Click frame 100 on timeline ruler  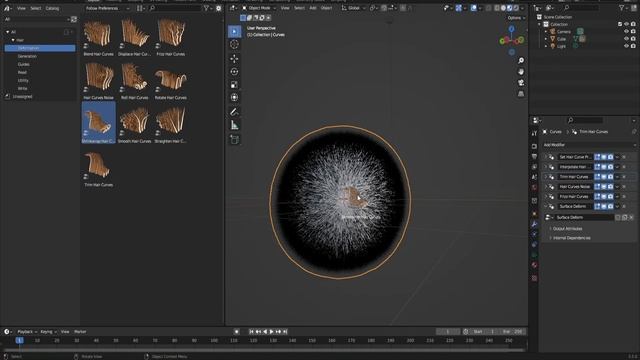pos(214,340)
